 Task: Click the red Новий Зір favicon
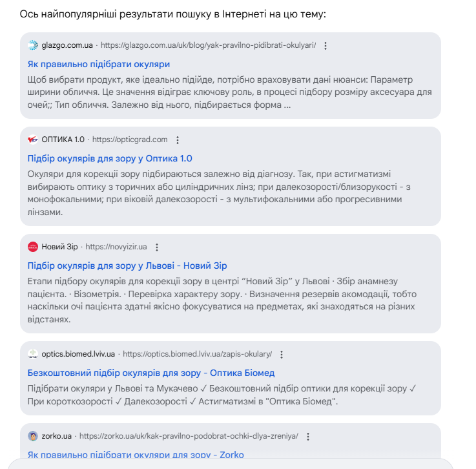point(33,247)
